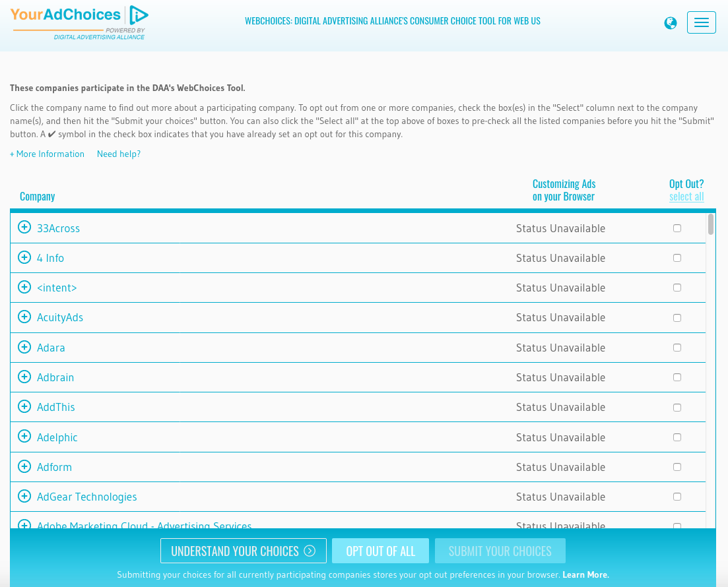Click the Customizing Ads on your Browser header
728x587 pixels.
(x=564, y=190)
